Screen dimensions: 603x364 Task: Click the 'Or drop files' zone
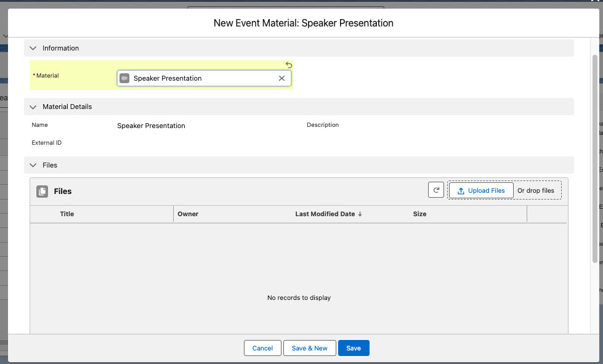coord(535,191)
